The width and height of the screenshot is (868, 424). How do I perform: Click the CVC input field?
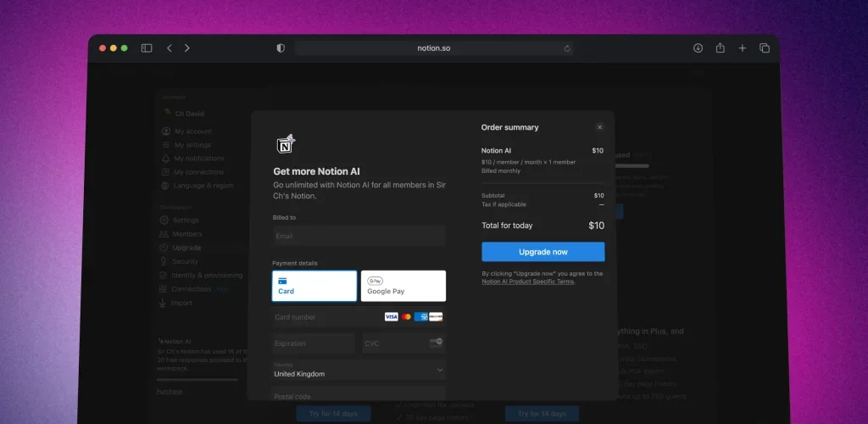click(x=394, y=343)
